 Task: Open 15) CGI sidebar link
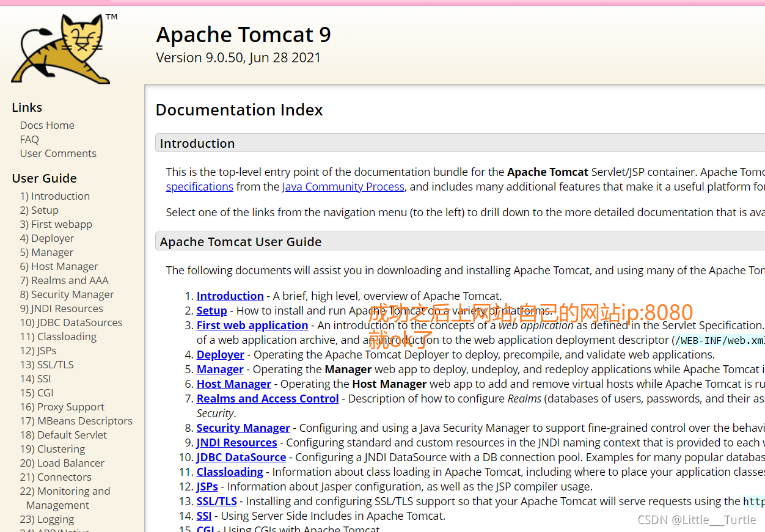point(37,393)
